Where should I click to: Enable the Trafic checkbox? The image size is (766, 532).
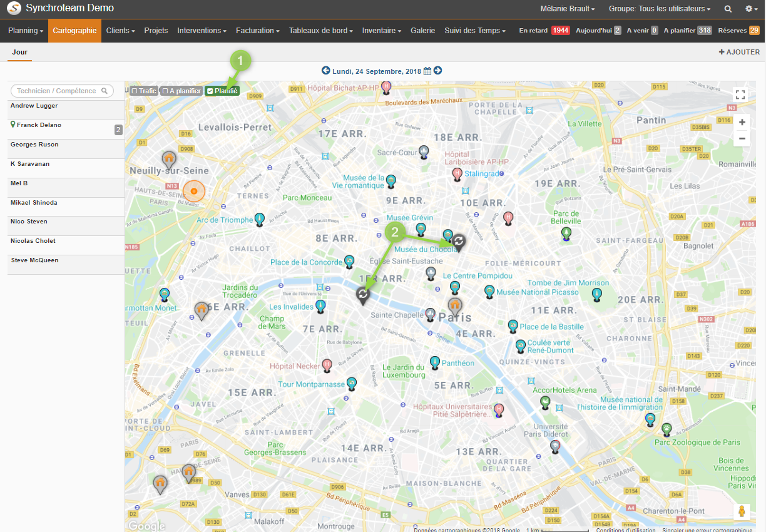pyautogui.click(x=134, y=91)
